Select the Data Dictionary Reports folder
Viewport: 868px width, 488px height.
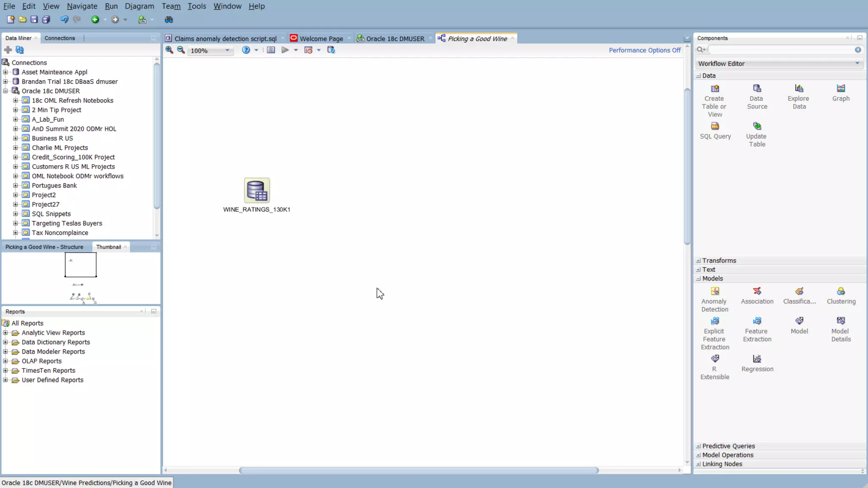[x=56, y=342]
